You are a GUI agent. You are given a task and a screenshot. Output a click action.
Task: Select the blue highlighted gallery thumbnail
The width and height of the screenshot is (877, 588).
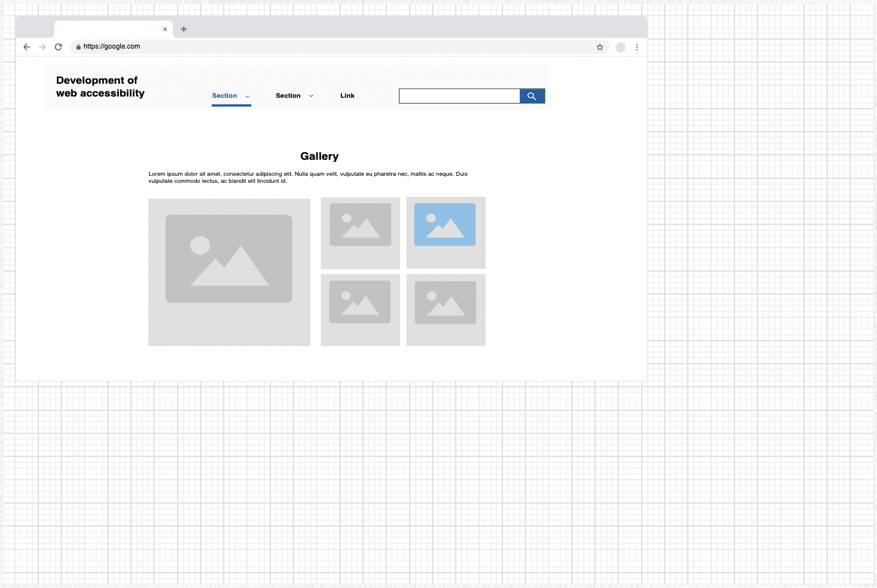point(446,233)
